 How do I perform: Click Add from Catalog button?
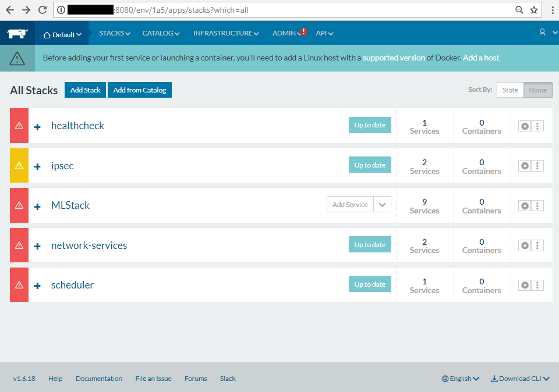pyautogui.click(x=139, y=90)
